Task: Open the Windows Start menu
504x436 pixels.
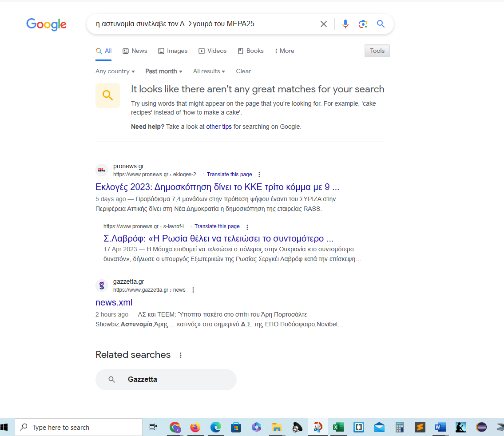Action: pyautogui.click(x=4, y=427)
